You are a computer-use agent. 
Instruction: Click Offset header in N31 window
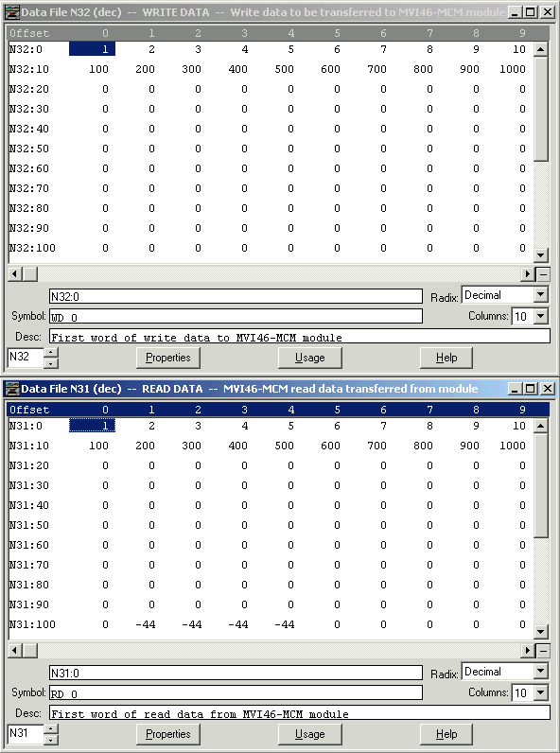[29, 410]
